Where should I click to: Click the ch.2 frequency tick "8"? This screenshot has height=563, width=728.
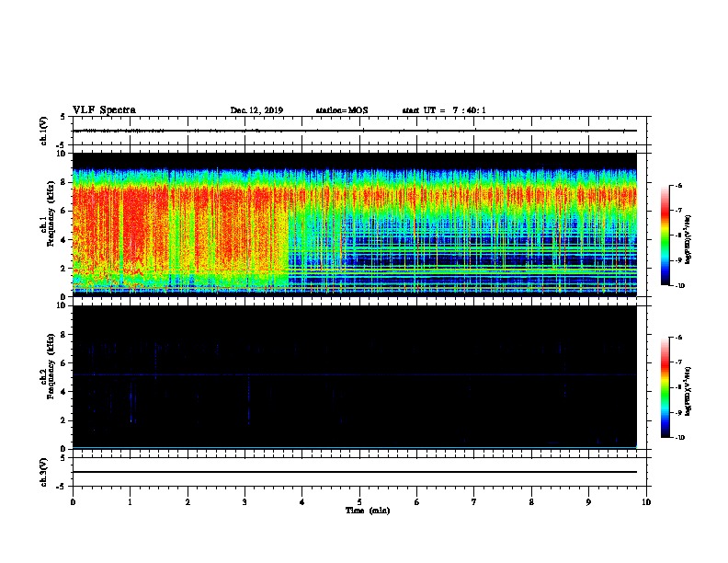[63, 335]
